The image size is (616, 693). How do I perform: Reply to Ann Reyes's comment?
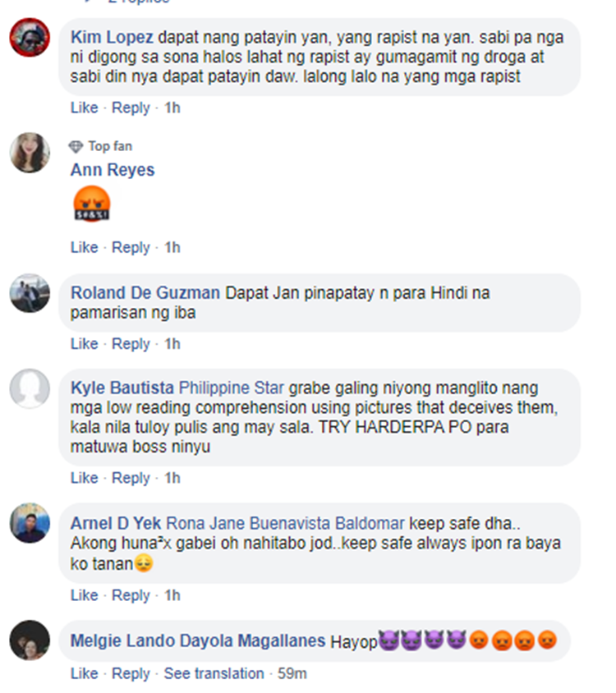[x=131, y=247]
